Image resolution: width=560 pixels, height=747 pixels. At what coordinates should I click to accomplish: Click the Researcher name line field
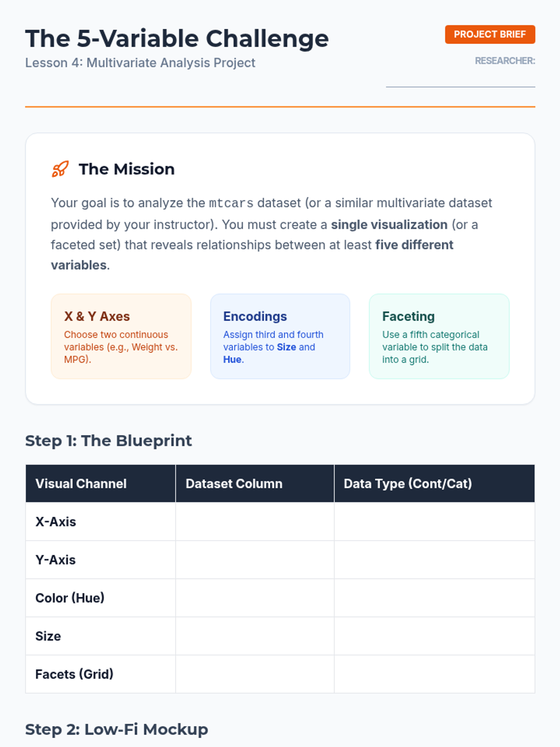pos(460,79)
